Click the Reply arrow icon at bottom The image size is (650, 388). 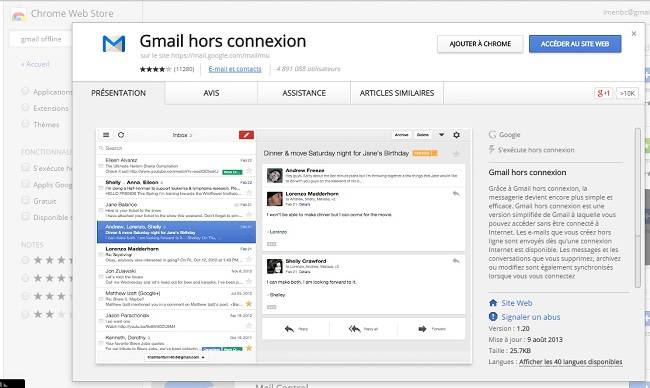point(289,329)
